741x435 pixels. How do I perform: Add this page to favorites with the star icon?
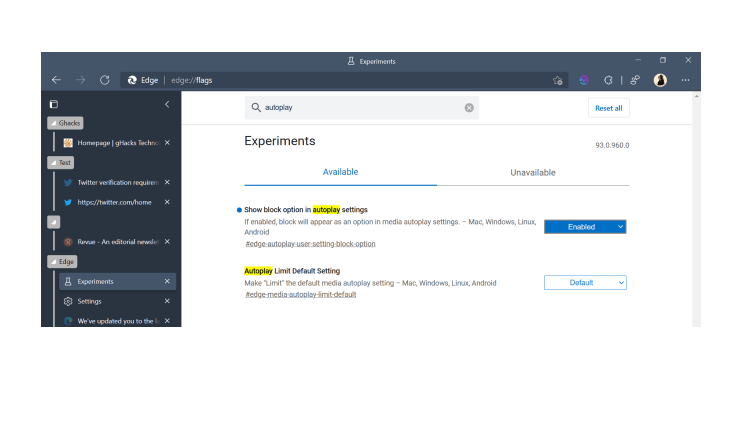(x=558, y=80)
